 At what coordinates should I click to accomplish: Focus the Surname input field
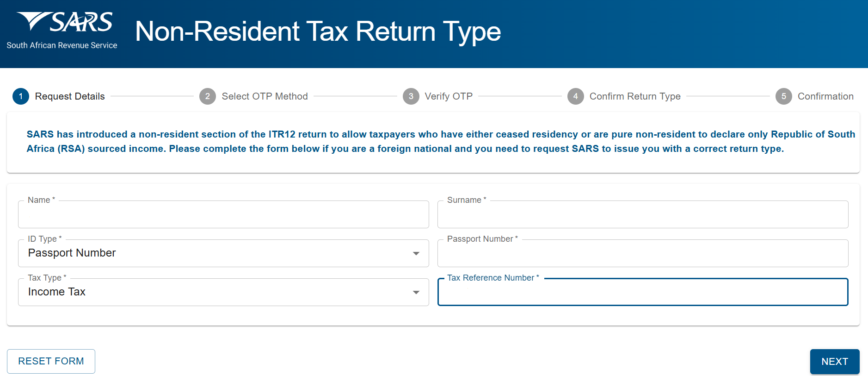pyautogui.click(x=643, y=214)
